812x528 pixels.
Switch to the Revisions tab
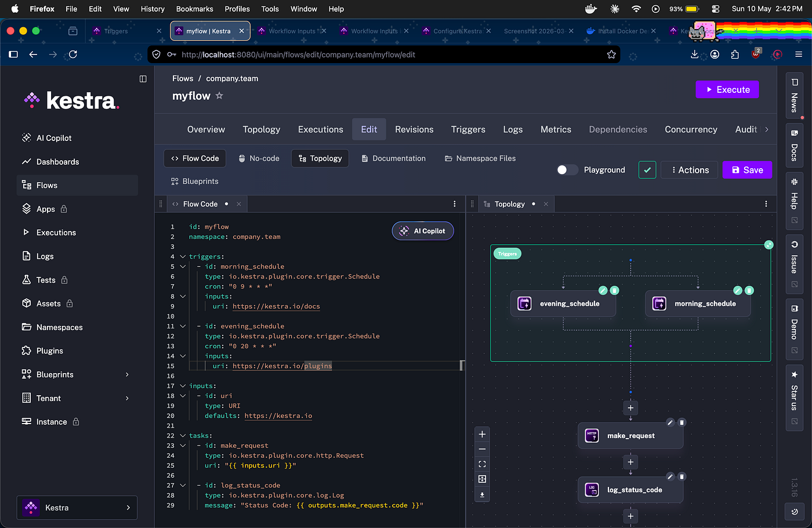pos(414,129)
